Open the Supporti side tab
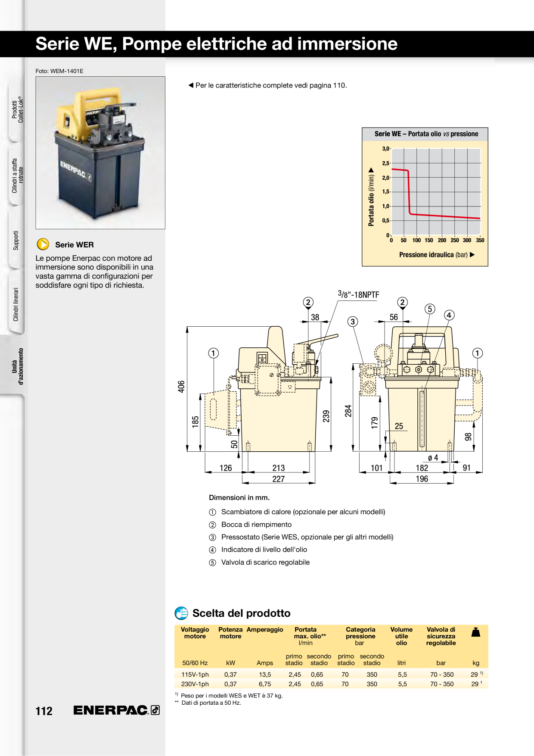Image resolution: width=534 pixels, height=756 pixels. click(x=16, y=241)
